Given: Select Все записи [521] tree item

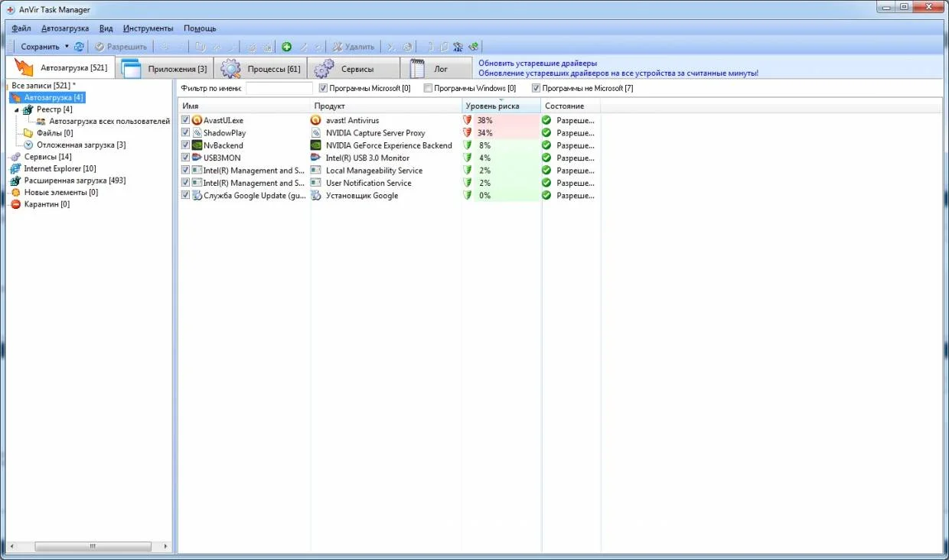Looking at the screenshot, I should (x=44, y=86).
